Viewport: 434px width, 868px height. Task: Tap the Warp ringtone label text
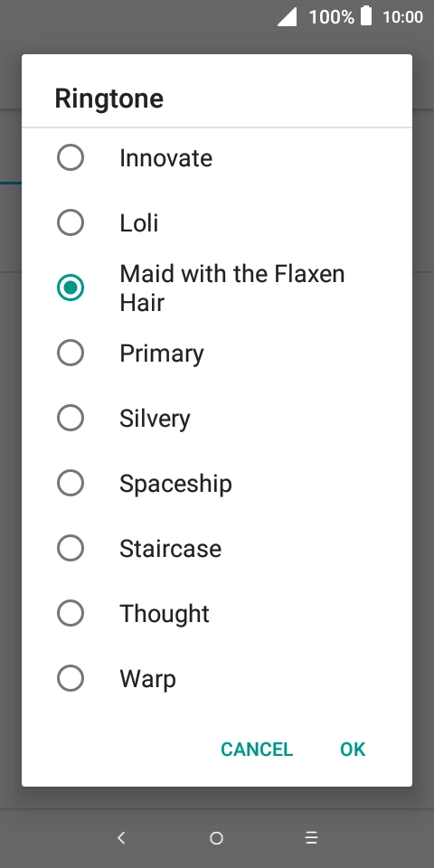pyautogui.click(x=147, y=679)
